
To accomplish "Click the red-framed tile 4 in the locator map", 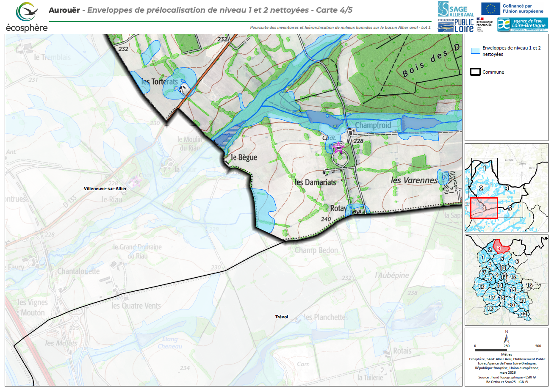I will tap(484, 208).
